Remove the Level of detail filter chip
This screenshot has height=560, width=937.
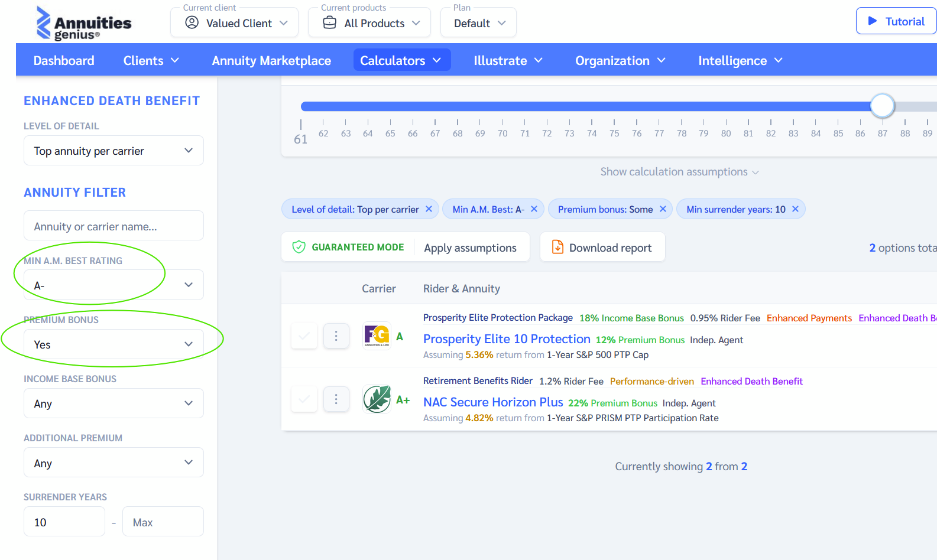tap(429, 209)
